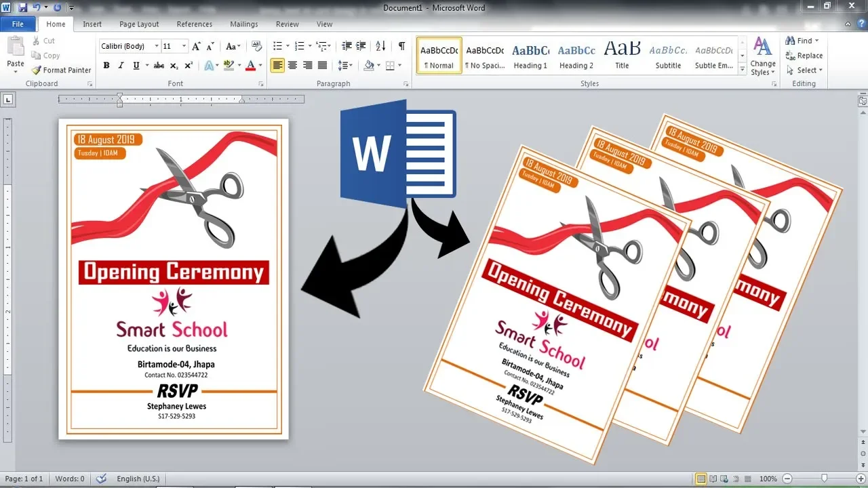This screenshot has width=868, height=488.
Task: Toggle Strikethrough formatting
Action: [x=159, y=66]
